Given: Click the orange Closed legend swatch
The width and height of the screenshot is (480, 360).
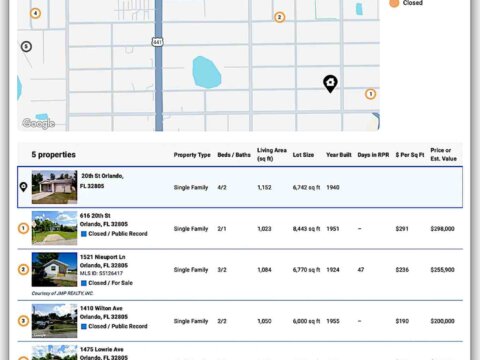Looking at the screenshot, I should tap(394, 3).
